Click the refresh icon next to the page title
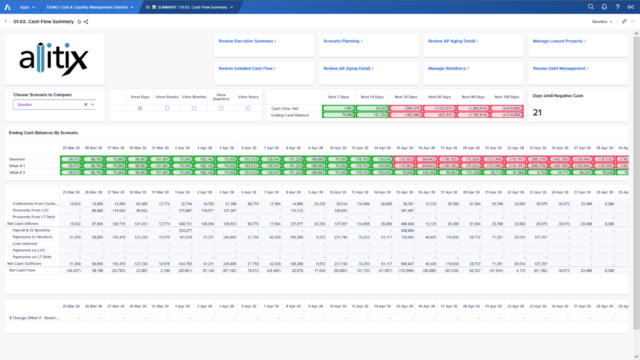 point(79,22)
